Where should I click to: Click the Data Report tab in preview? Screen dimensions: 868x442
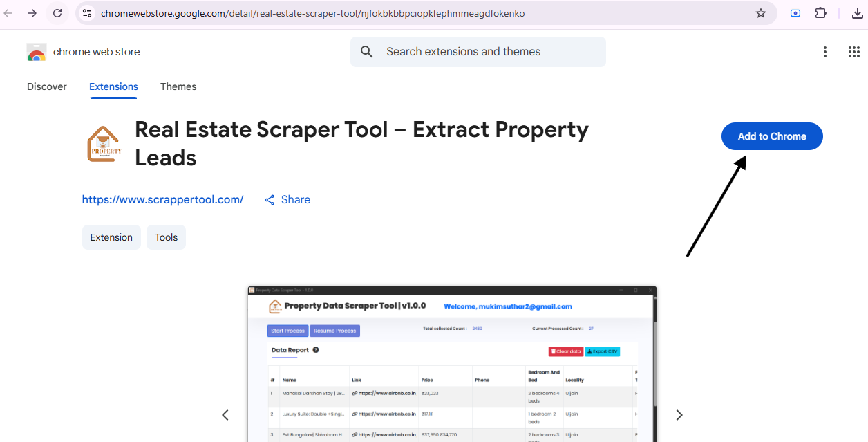pos(290,350)
